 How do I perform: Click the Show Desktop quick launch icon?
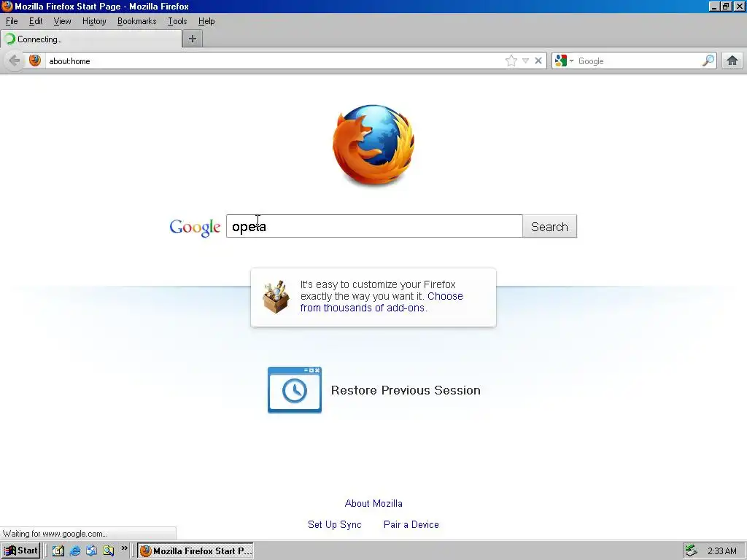pos(58,551)
